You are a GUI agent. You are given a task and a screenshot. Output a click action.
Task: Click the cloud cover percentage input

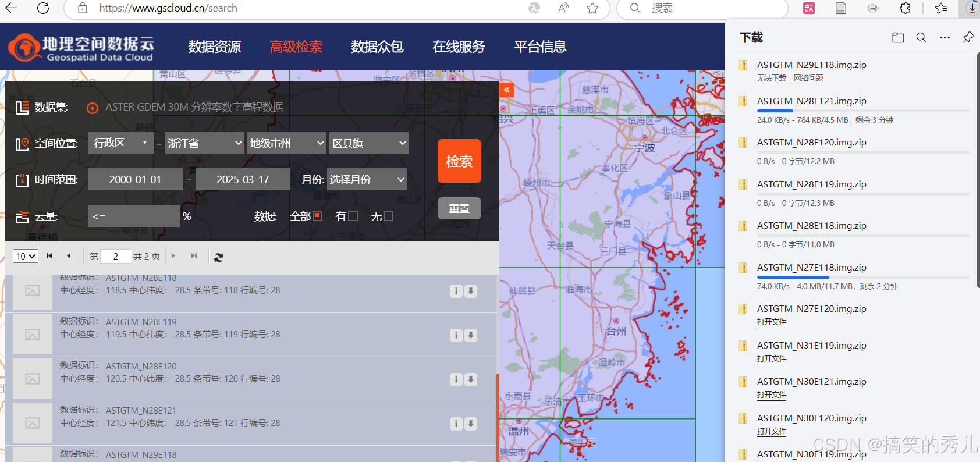coord(134,216)
